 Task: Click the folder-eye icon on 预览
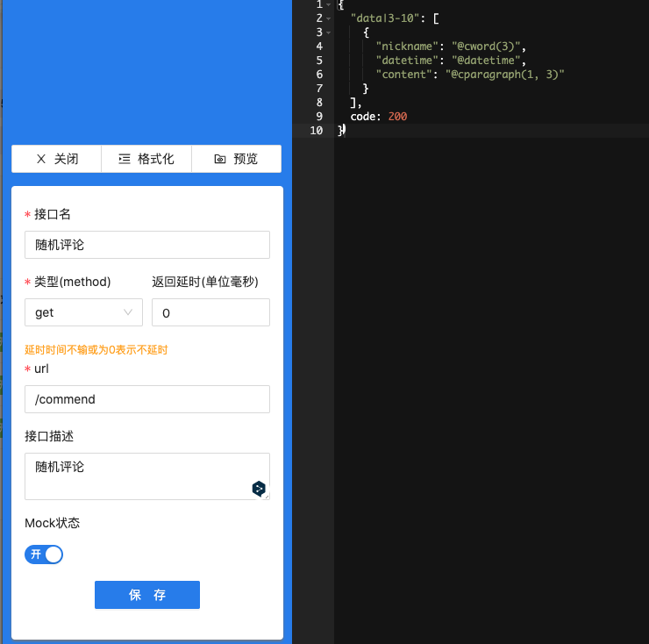point(220,159)
